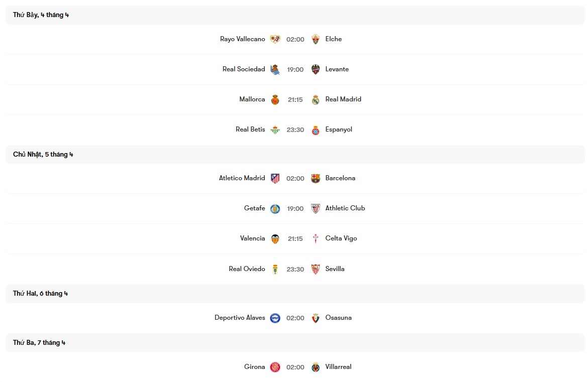Image resolution: width=588 pixels, height=382 pixels.
Task: Click the 21:15 kickoff time for Valencia
Action: tap(295, 238)
